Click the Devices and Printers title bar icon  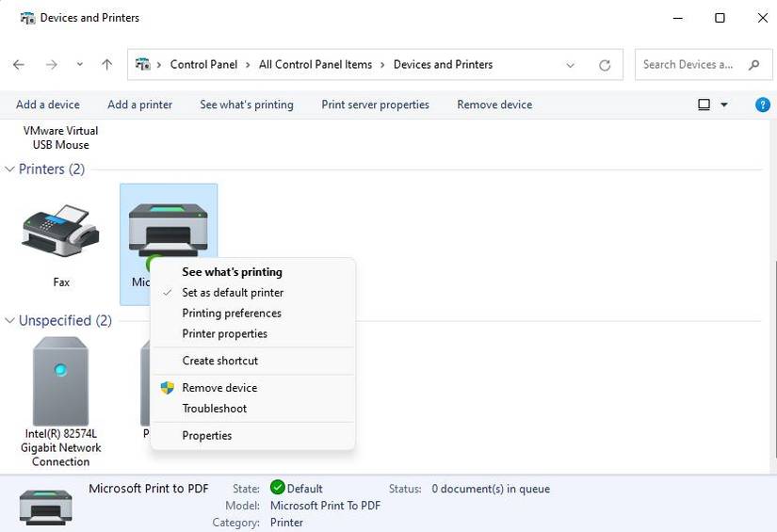(x=27, y=18)
